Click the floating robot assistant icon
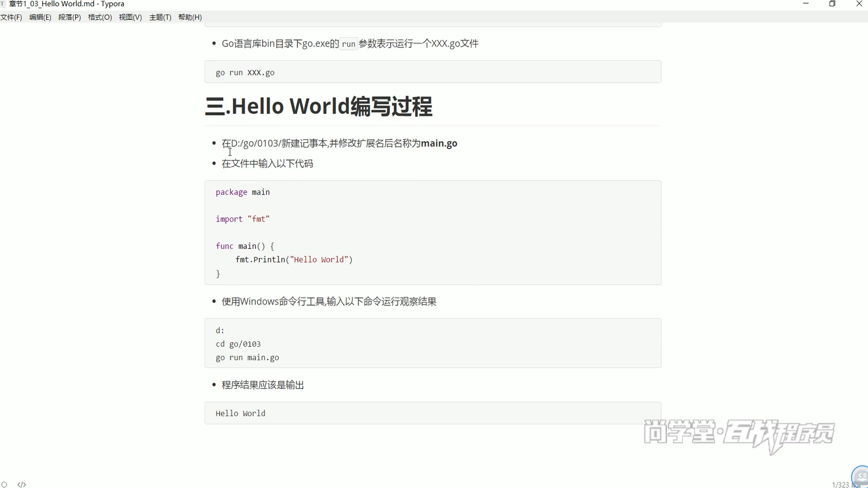Screen dimensions: 868x488 [860, 476]
